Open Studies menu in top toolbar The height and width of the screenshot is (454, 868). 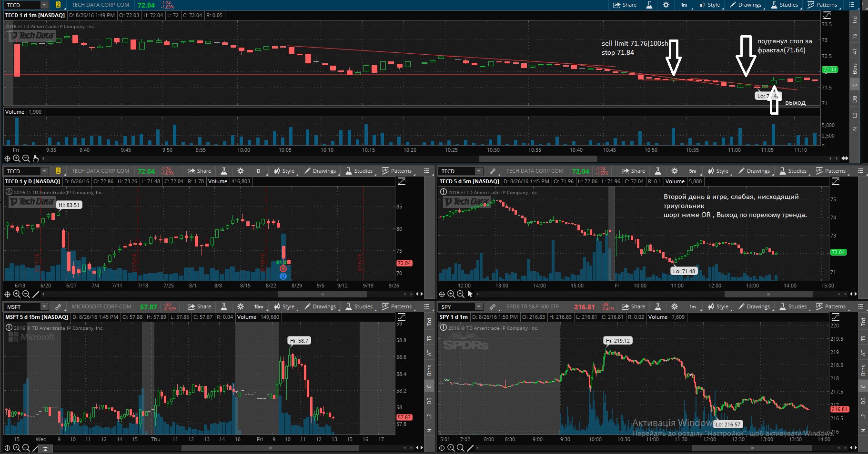784,5
